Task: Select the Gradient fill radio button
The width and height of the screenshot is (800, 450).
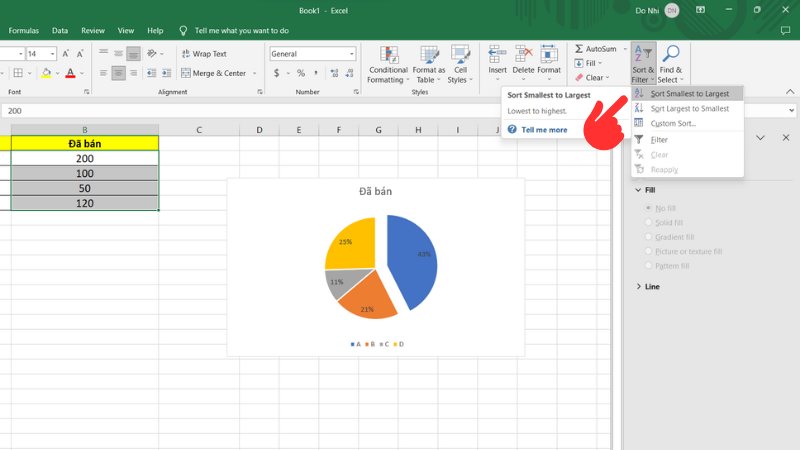Action: point(647,237)
